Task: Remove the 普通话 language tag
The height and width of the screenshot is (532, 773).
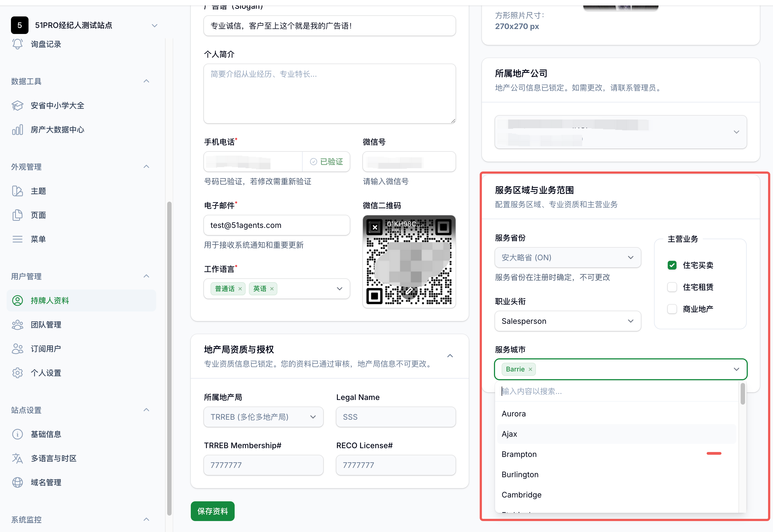Action: point(240,289)
